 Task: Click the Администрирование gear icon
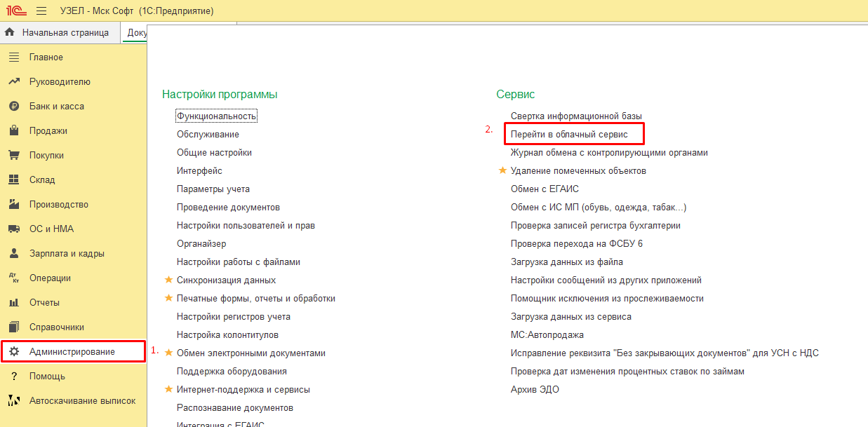click(13, 351)
